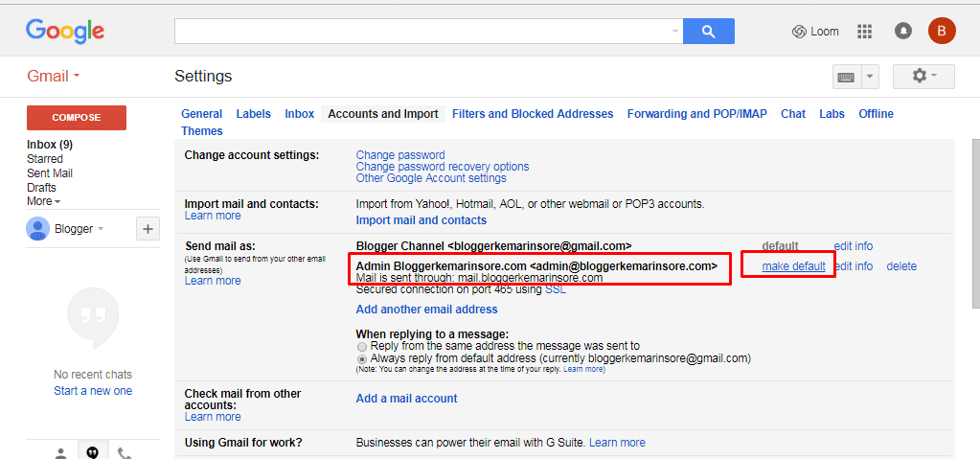
Task: Open the Hangouts conversations icon
Action: tap(92, 451)
